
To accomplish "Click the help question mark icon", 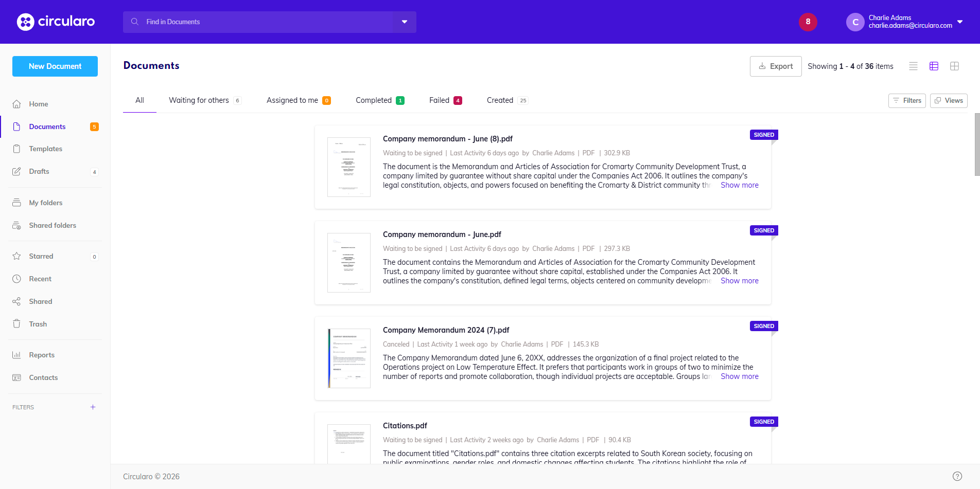I will pos(957,476).
